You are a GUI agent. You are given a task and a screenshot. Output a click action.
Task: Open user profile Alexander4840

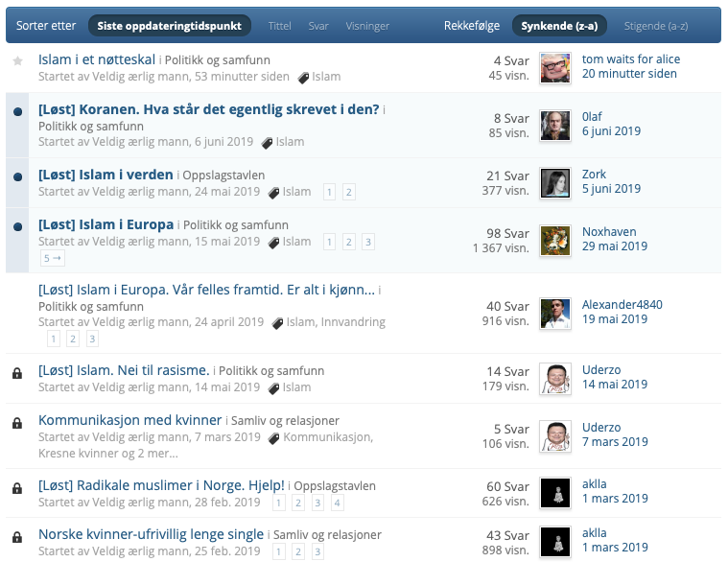(x=622, y=304)
